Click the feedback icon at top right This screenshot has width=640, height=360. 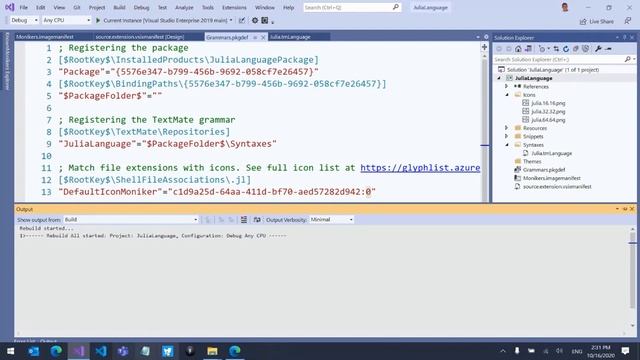(x=628, y=21)
